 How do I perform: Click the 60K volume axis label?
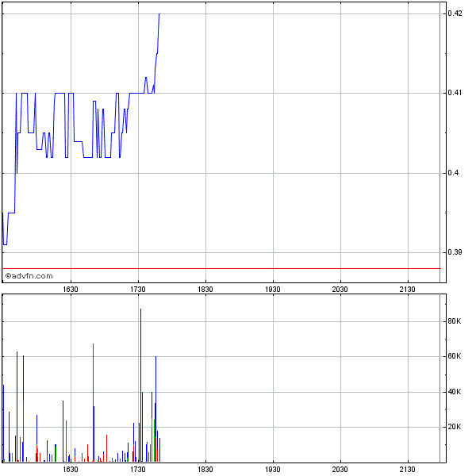coord(455,357)
